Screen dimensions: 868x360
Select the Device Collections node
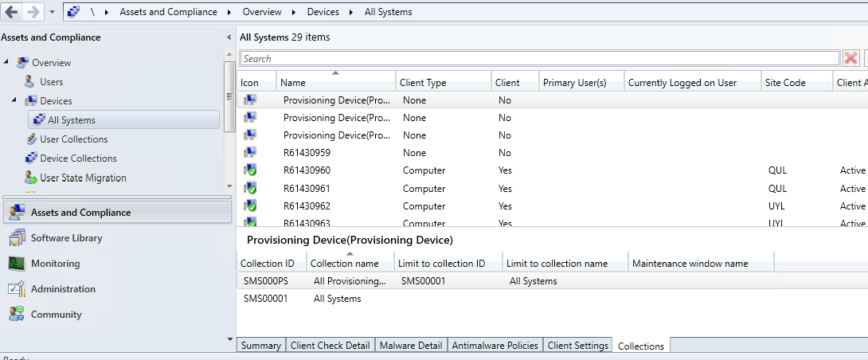click(x=78, y=158)
